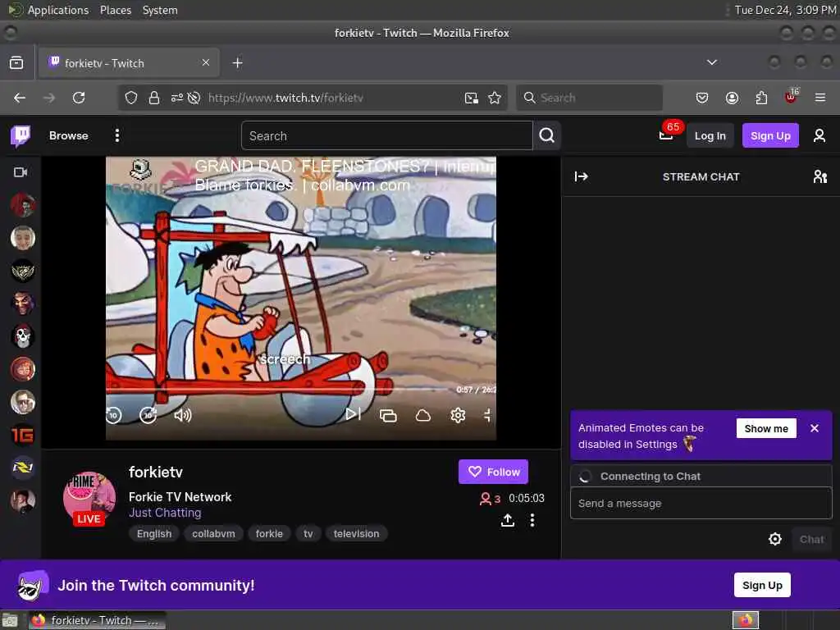Select the tv tag
Viewport: 840px width, 630px height.
click(x=308, y=533)
